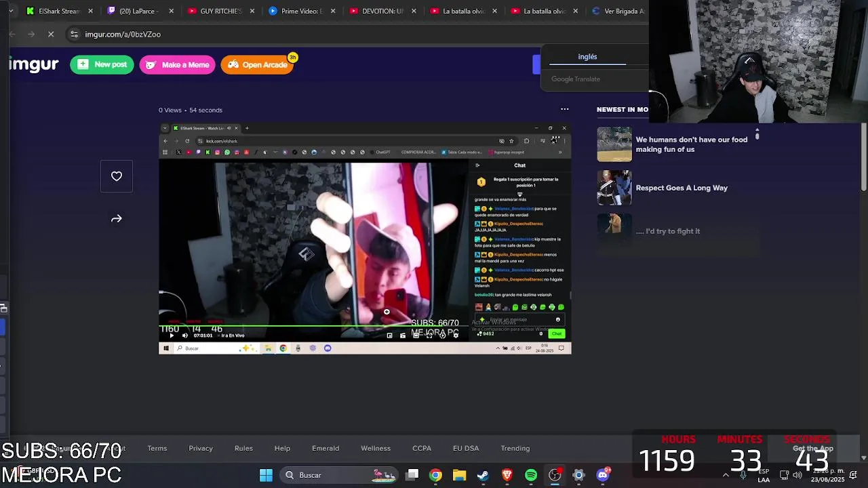Select the inglés tab in translate popup

pyautogui.click(x=587, y=57)
